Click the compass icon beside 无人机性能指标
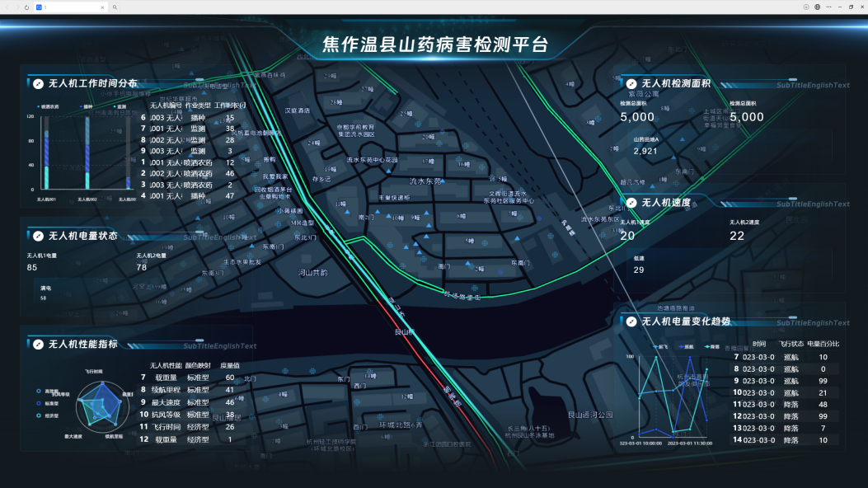868x488 pixels. coord(38,345)
